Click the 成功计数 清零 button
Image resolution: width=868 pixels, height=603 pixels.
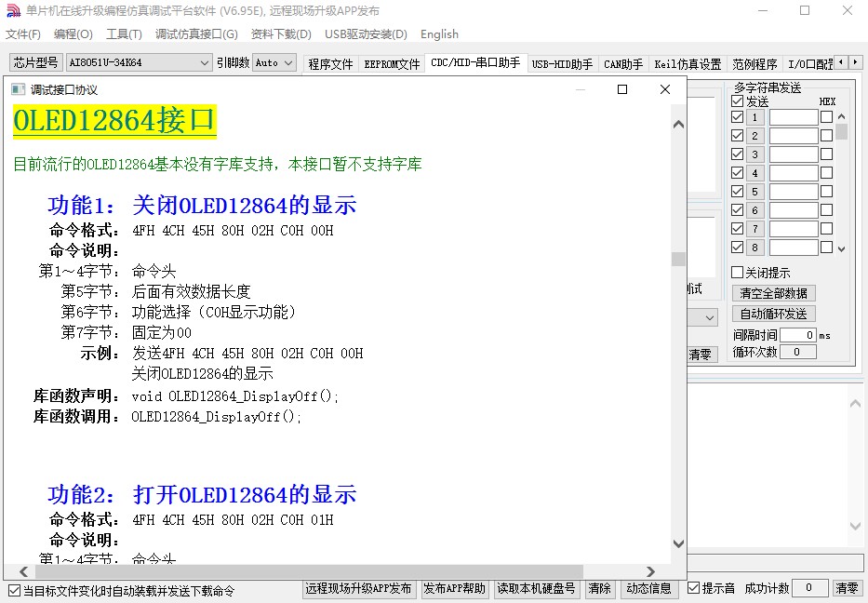click(847, 589)
